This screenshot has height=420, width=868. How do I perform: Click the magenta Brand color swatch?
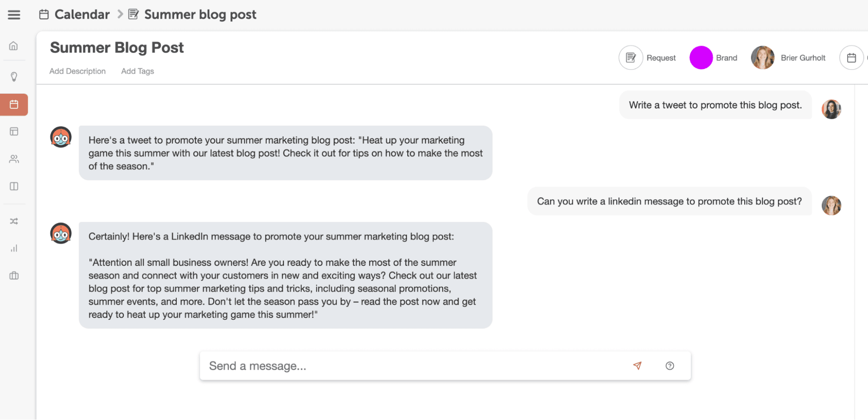click(701, 58)
